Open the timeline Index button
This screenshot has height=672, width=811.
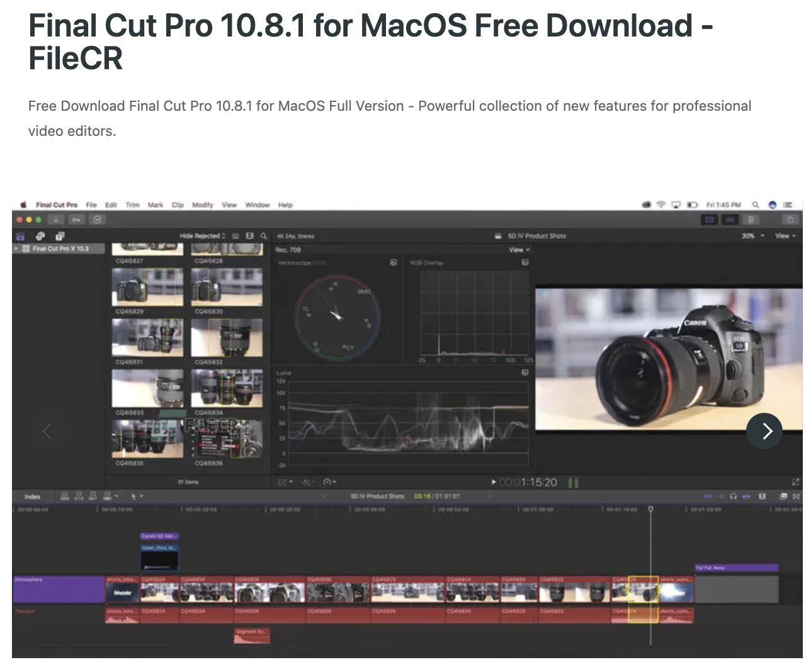point(32,496)
